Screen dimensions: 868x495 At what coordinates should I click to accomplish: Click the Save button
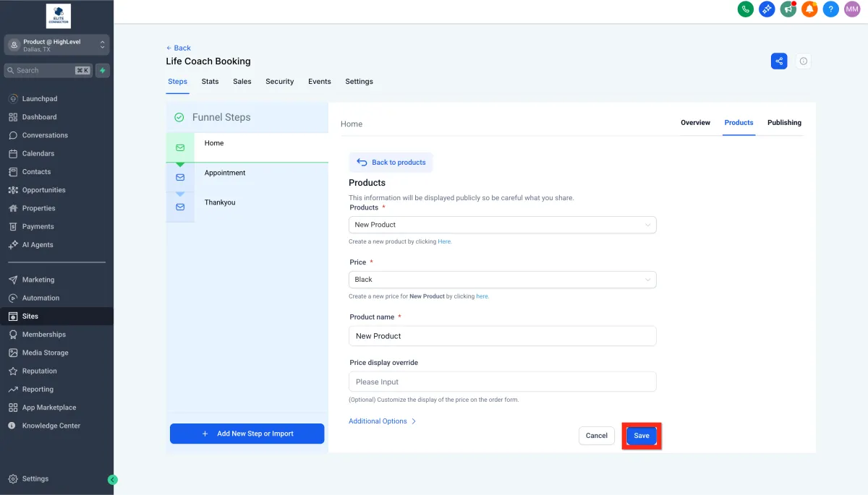pyautogui.click(x=642, y=436)
